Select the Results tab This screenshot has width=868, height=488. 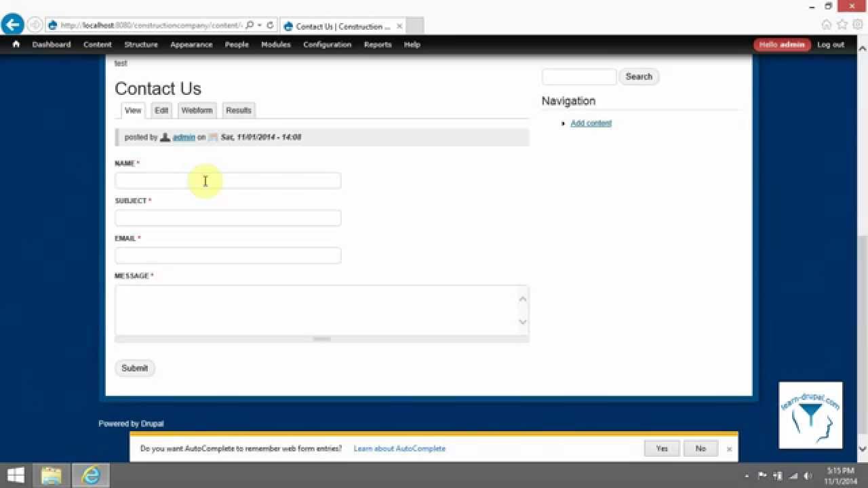(x=239, y=110)
